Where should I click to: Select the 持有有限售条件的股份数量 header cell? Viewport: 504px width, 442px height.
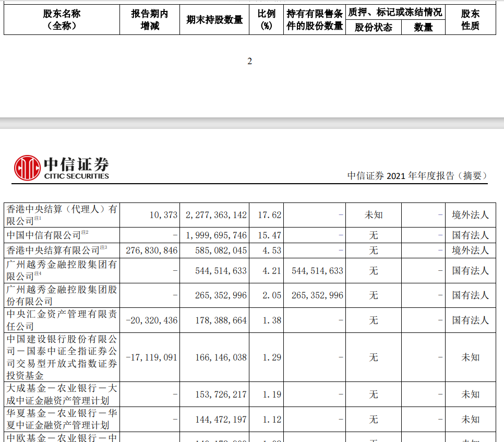click(x=315, y=20)
